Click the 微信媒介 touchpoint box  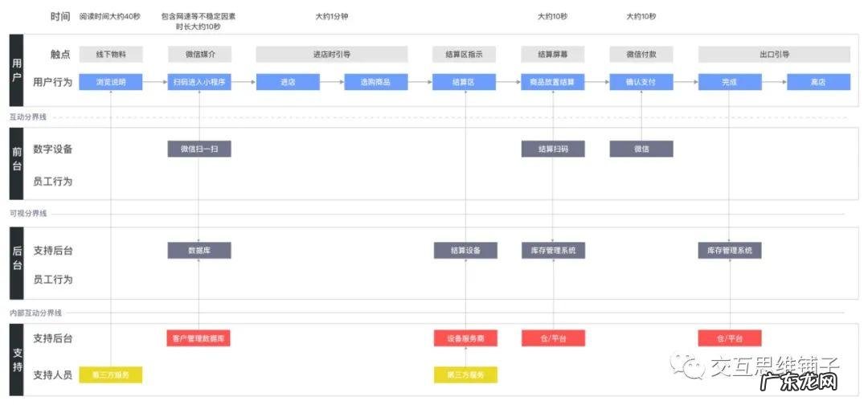pyautogui.click(x=199, y=55)
